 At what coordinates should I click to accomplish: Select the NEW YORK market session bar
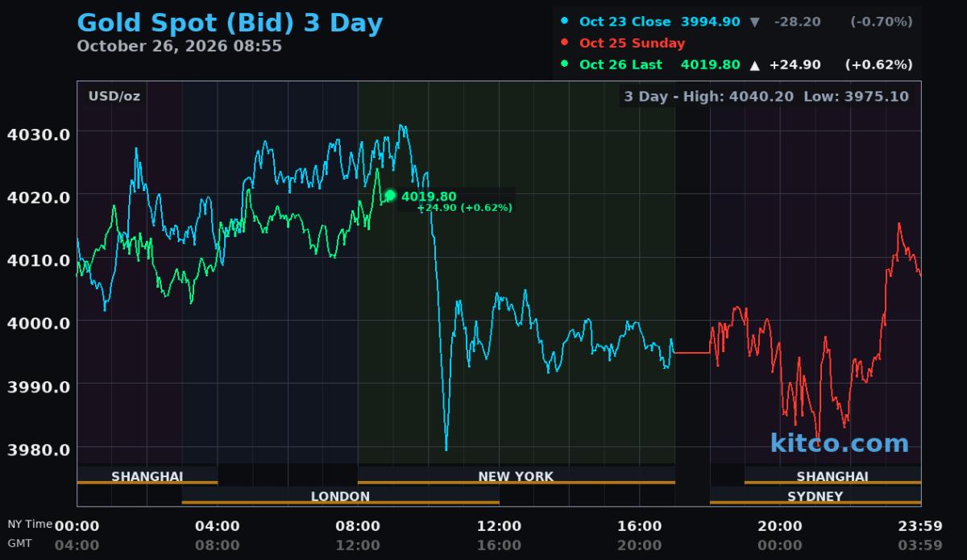pos(516,476)
